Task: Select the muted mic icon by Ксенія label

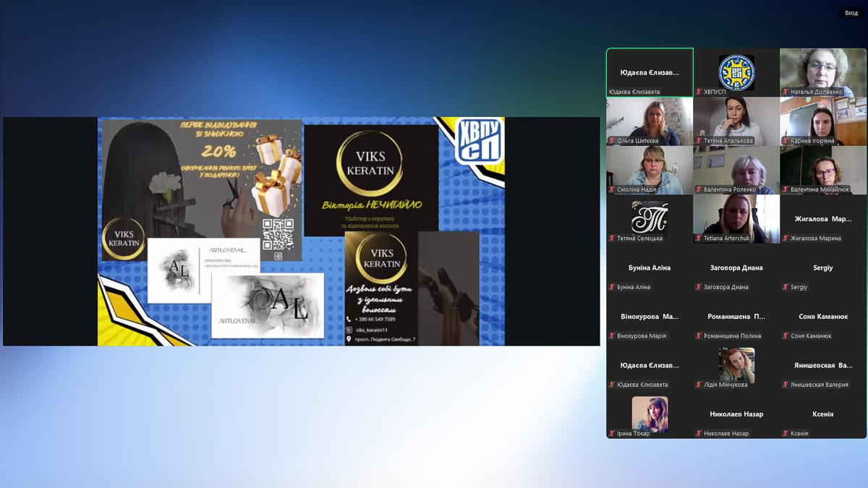Action: 786,434
